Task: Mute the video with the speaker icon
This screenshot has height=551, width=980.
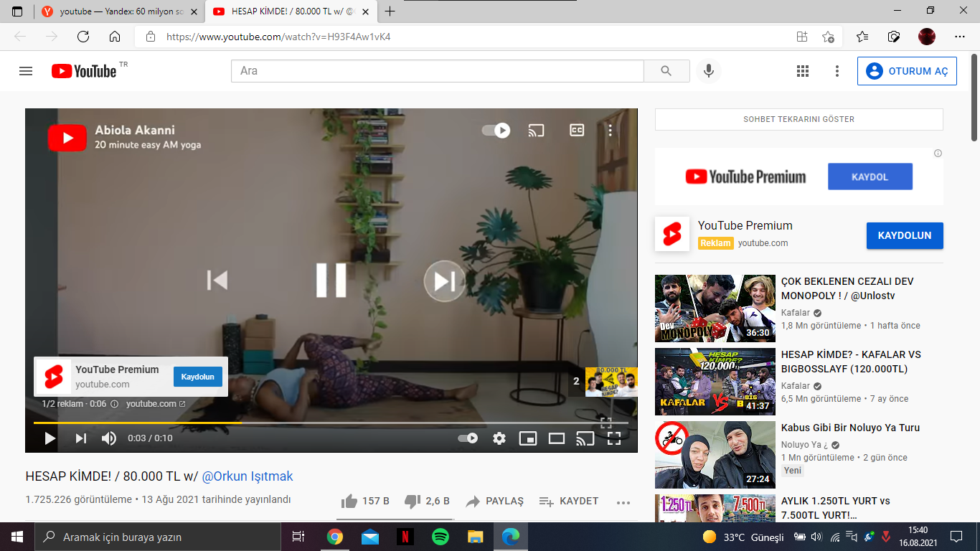Action: [109, 438]
